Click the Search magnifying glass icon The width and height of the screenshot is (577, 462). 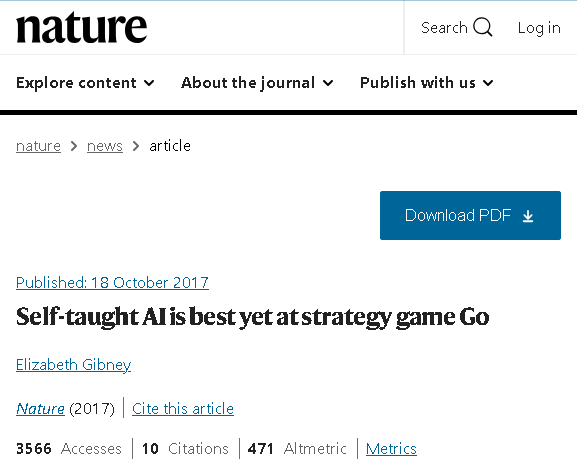point(482,27)
